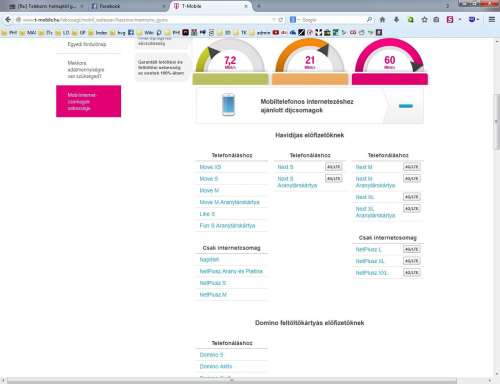Go back with the browser back arrow
This screenshot has width=500, height=384.
(8, 20)
